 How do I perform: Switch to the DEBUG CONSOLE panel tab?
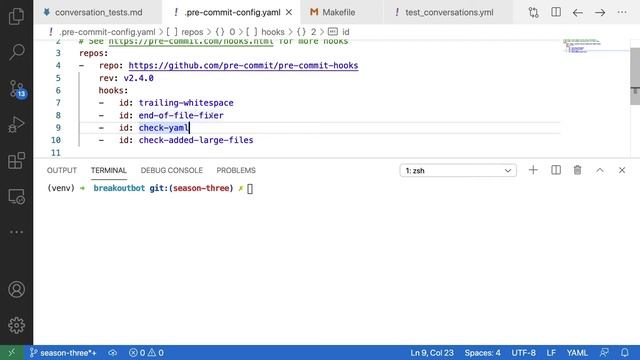coord(171,170)
